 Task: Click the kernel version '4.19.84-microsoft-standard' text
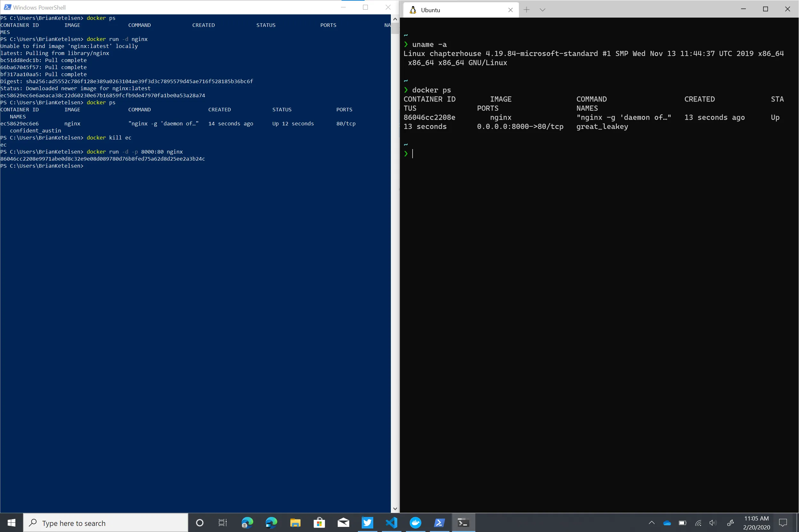pyautogui.click(x=542, y=54)
